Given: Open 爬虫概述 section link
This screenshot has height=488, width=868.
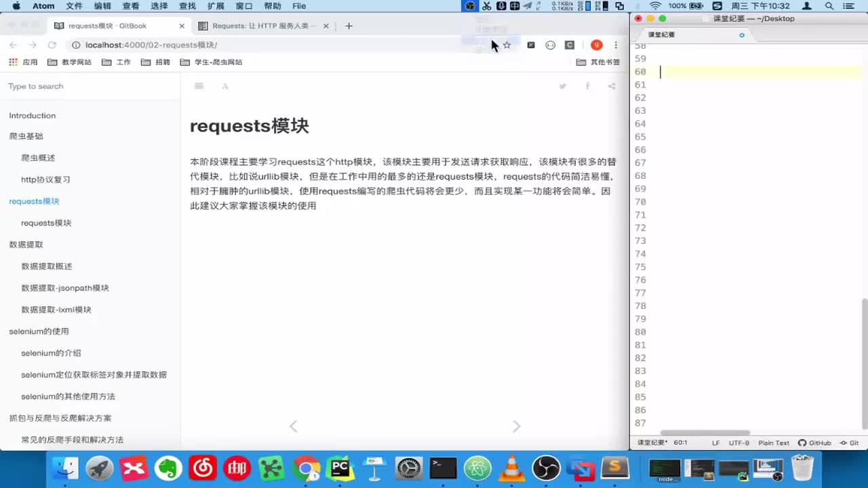Looking at the screenshot, I should coord(38,158).
